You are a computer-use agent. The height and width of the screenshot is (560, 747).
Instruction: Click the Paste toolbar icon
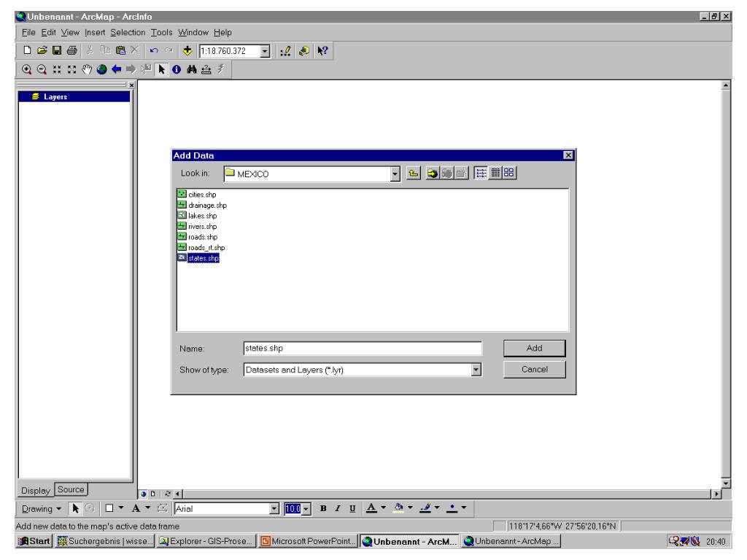click(x=120, y=50)
